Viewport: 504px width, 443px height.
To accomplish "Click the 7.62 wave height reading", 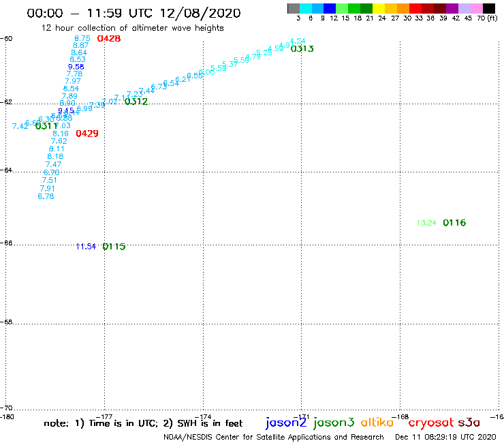I will (59, 141).
